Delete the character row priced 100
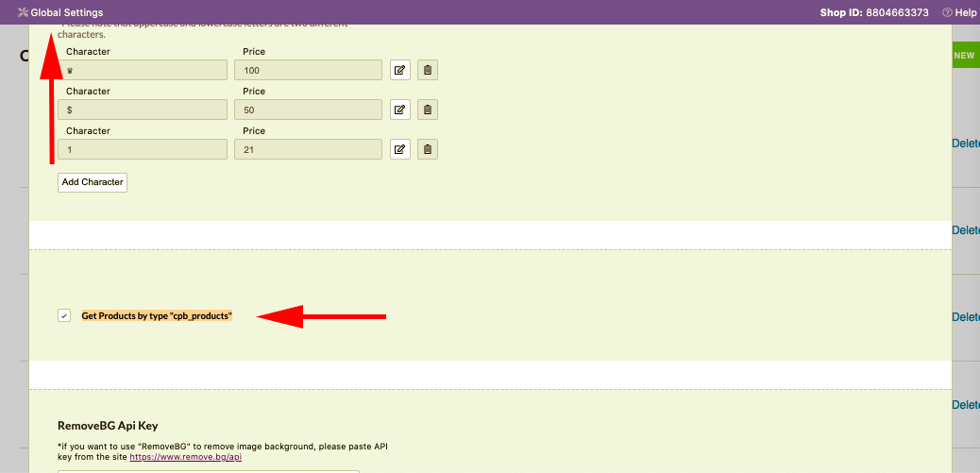The image size is (980, 473). pyautogui.click(x=428, y=70)
